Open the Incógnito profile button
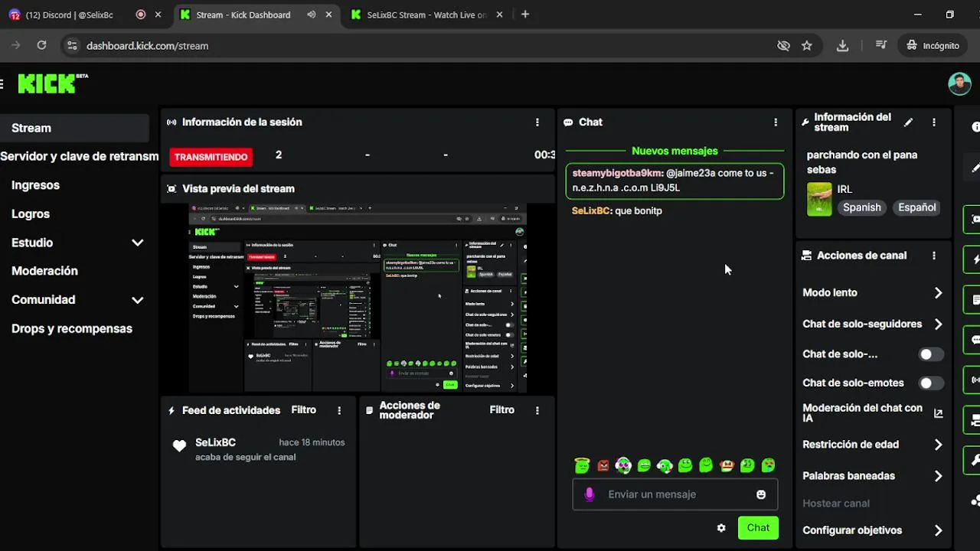 pos(933,46)
